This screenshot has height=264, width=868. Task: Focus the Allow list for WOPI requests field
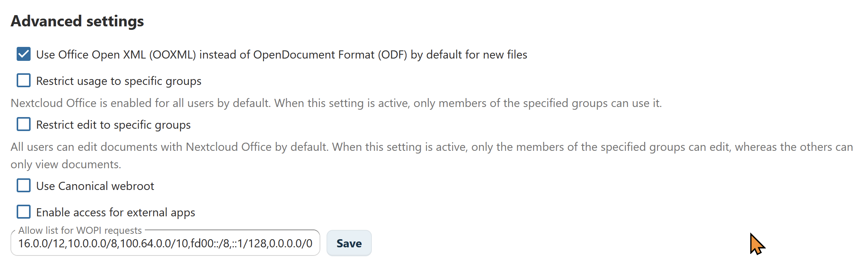(165, 243)
